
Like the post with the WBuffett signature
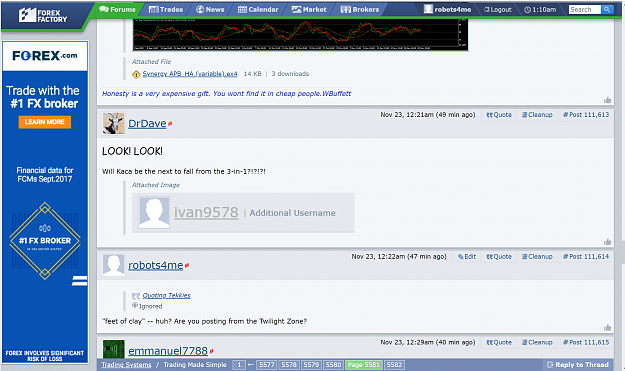607,100
